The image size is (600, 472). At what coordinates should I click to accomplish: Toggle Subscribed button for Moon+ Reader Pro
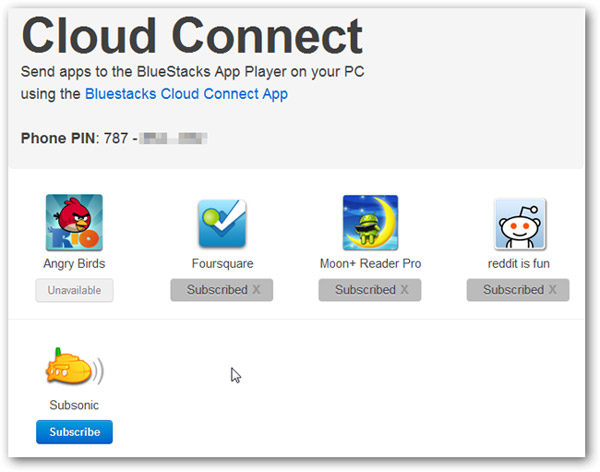[365, 290]
